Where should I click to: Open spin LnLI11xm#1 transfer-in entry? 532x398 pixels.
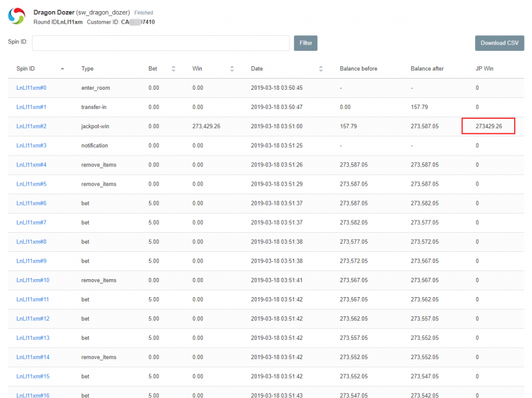click(31, 107)
